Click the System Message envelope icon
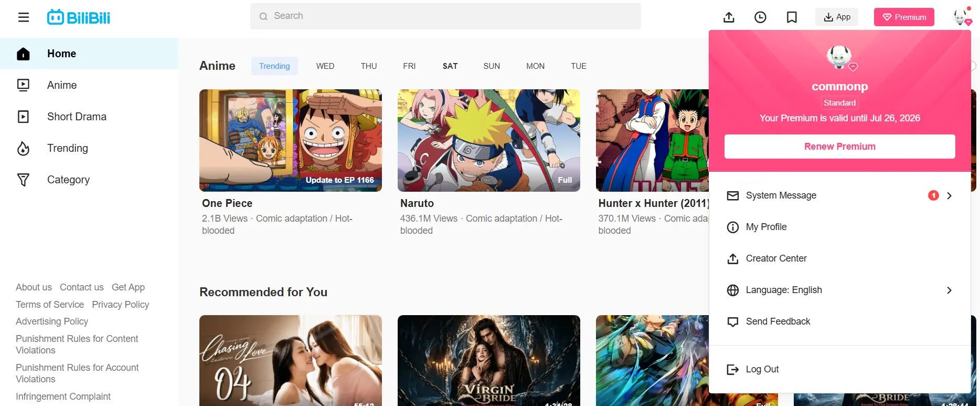 [733, 195]
